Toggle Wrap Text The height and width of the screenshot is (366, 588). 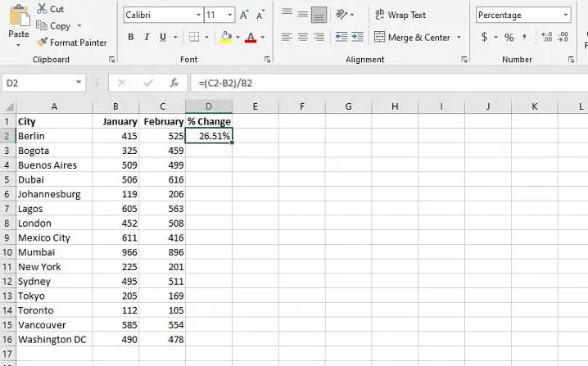click(x=400, y=15)
